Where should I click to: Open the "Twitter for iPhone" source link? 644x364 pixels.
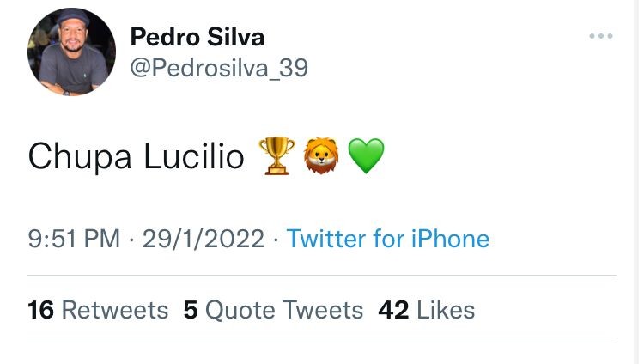(387, 238)
